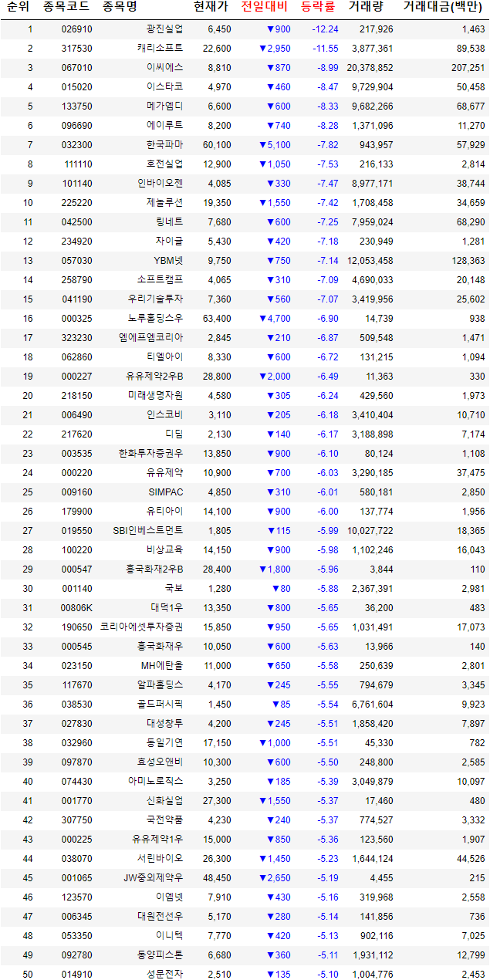This screenshot has height=980, width=490.
Task: Select stock name 유유제약2우B
Action: 154,377
